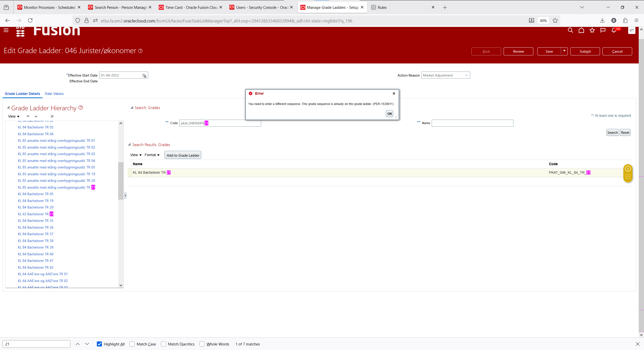Switch to the Rate Values tab

click(x=54, y=94)
